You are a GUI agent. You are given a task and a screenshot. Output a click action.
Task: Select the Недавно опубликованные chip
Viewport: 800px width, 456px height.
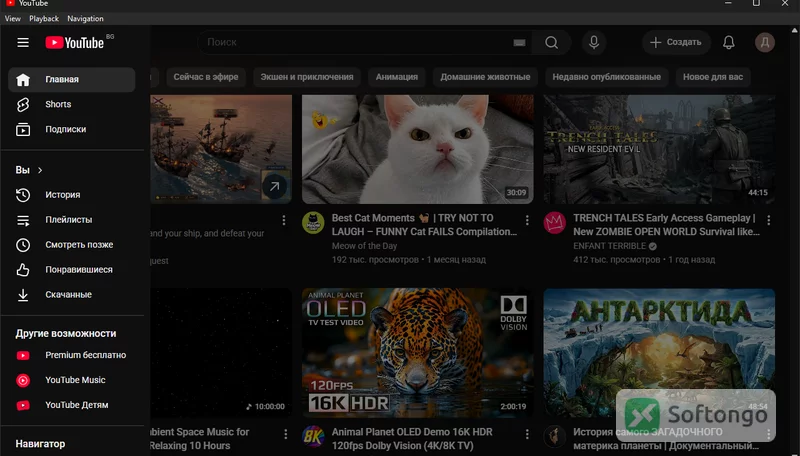(x=607, y=77)
